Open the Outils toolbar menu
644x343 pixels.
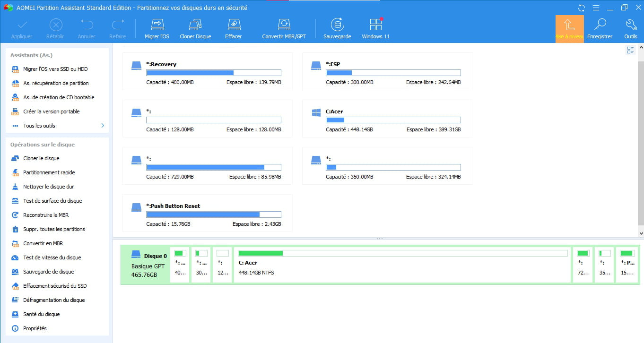tap(631, 29)
